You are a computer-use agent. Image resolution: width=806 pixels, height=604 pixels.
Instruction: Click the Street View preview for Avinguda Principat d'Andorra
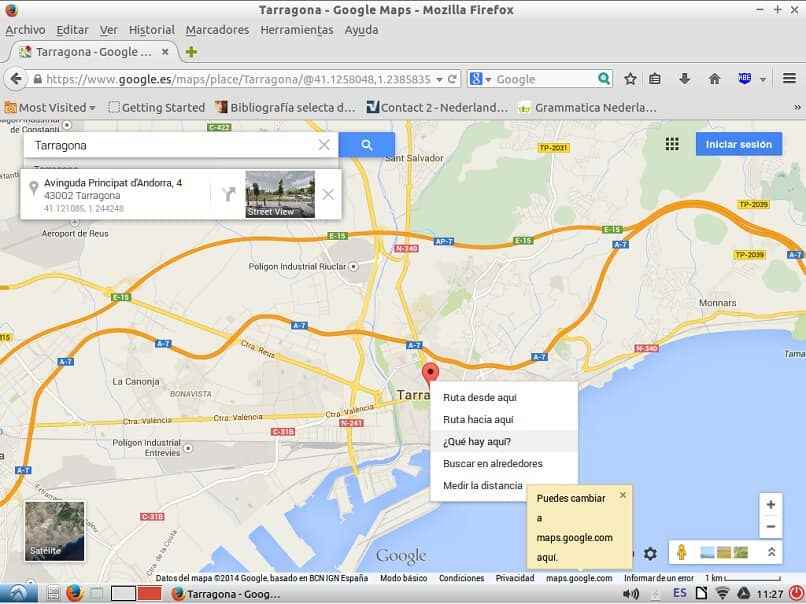coord(279,193)
